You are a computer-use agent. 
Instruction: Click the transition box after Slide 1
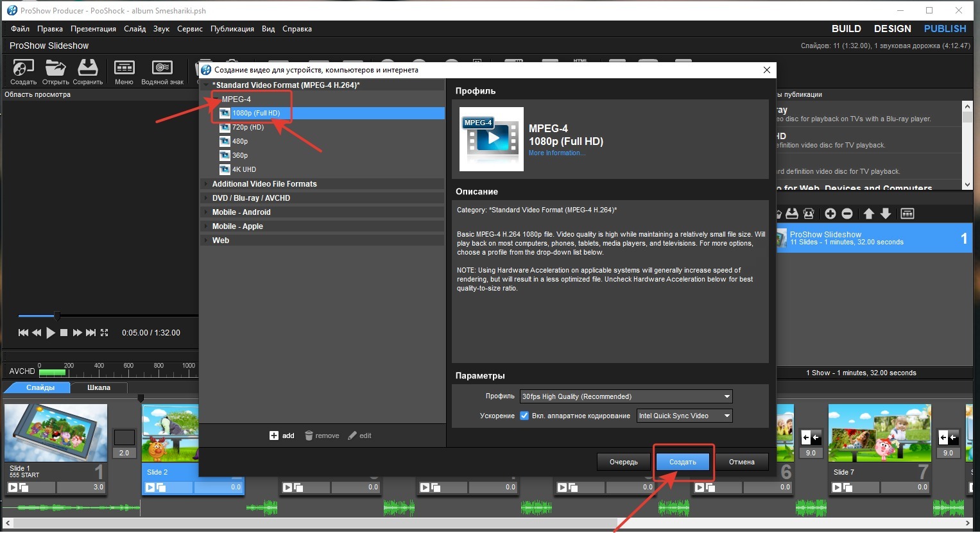click(x=125, y=437)
